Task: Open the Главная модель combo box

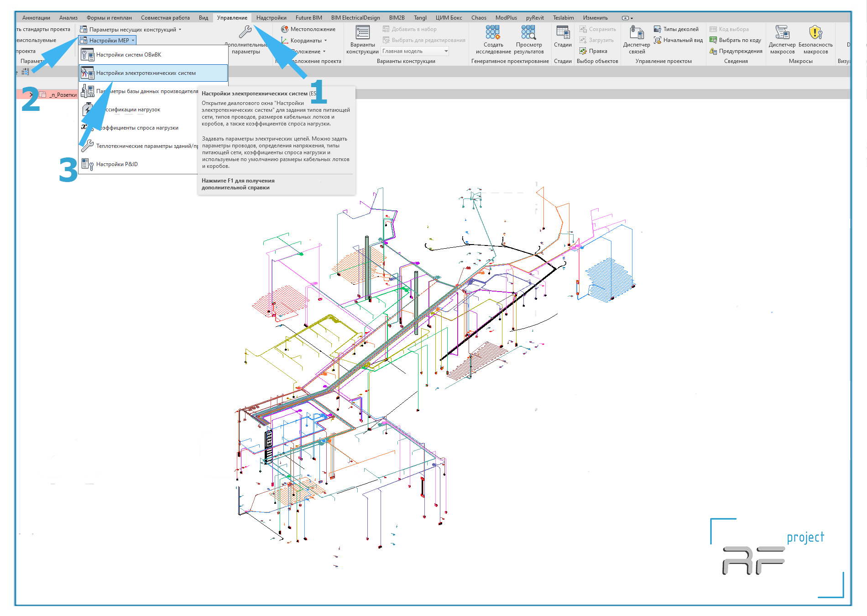Action: (415, 51)
